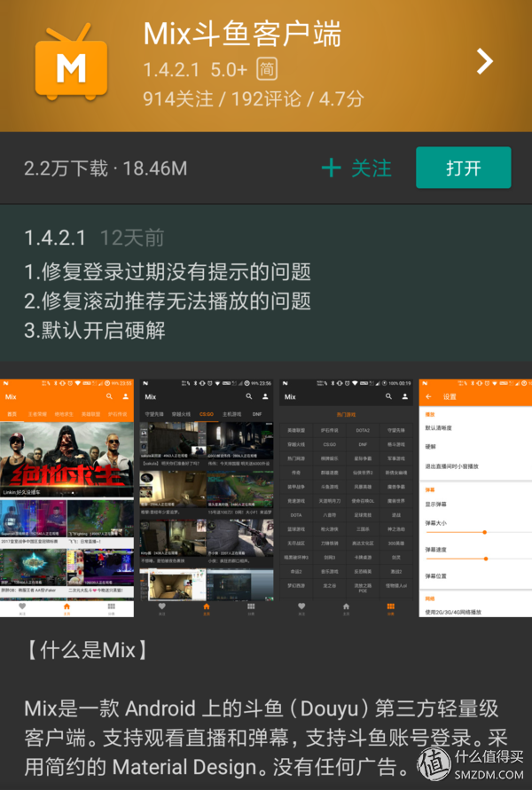The height and width of the screenshot is (790, 532).
Task: Tap the 【什么是Mix】 heading
Action: point(87,650)
